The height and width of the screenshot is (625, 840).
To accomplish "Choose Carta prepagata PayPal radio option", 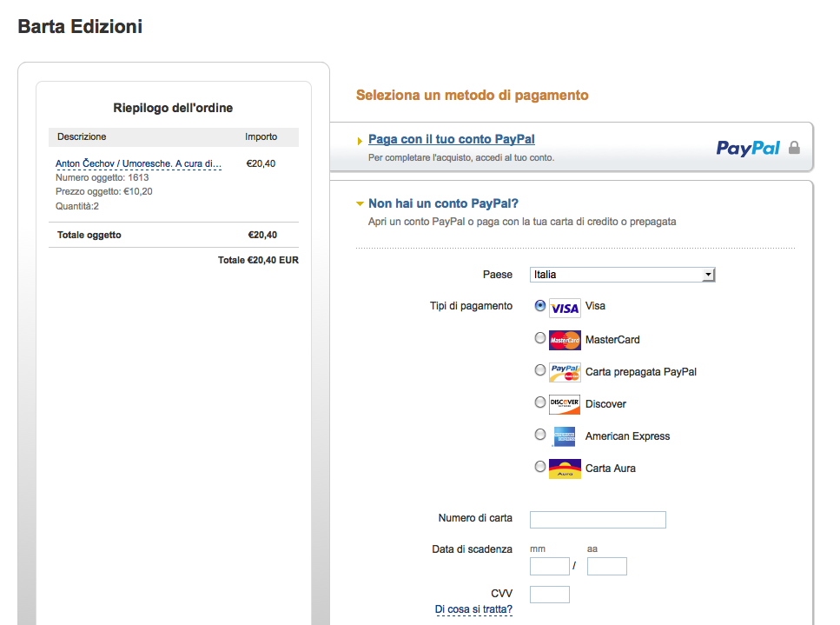I will coord(540,369).
